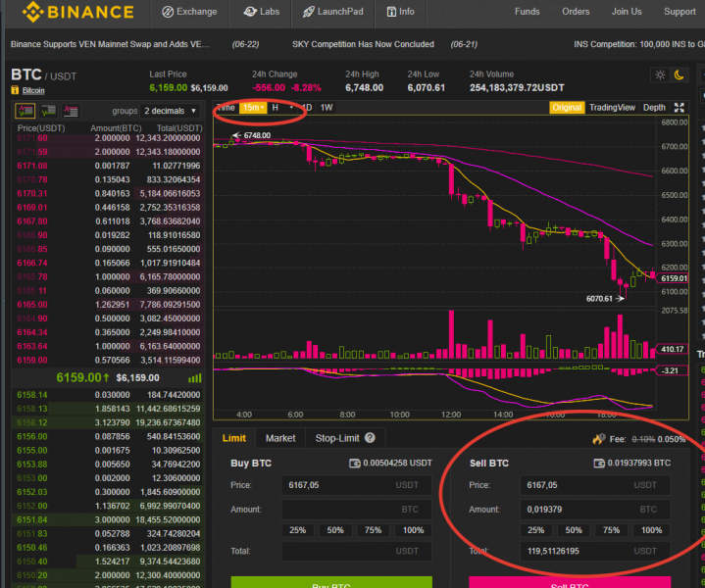Viewport: 705px width, 588px height.
Task: Open the LaunchPad page
Action: coord(332,12)
